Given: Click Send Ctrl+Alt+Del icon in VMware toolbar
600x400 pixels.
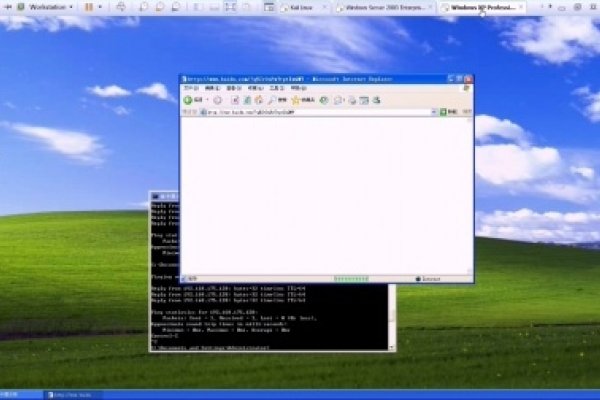Looking at the screenshot, I should click(121, 7).
